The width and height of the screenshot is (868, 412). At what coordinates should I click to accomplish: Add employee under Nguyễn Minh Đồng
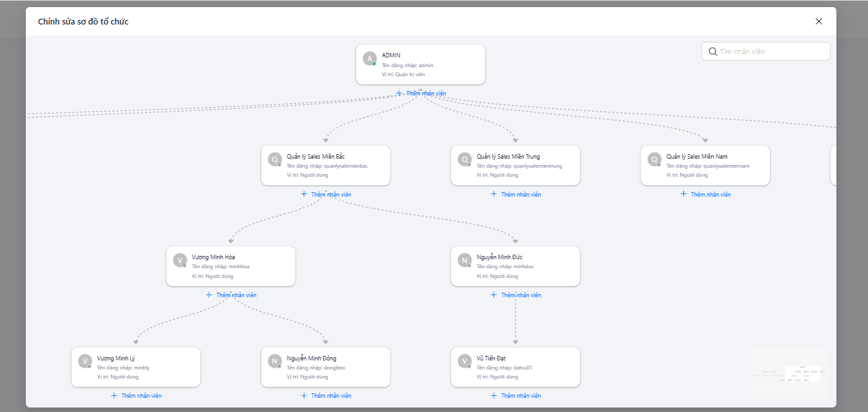tap(326, 396)
